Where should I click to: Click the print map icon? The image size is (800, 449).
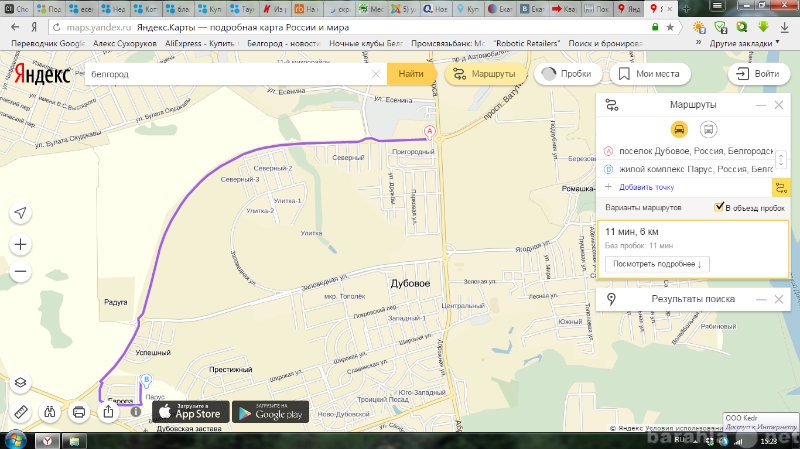pos(79,412)
